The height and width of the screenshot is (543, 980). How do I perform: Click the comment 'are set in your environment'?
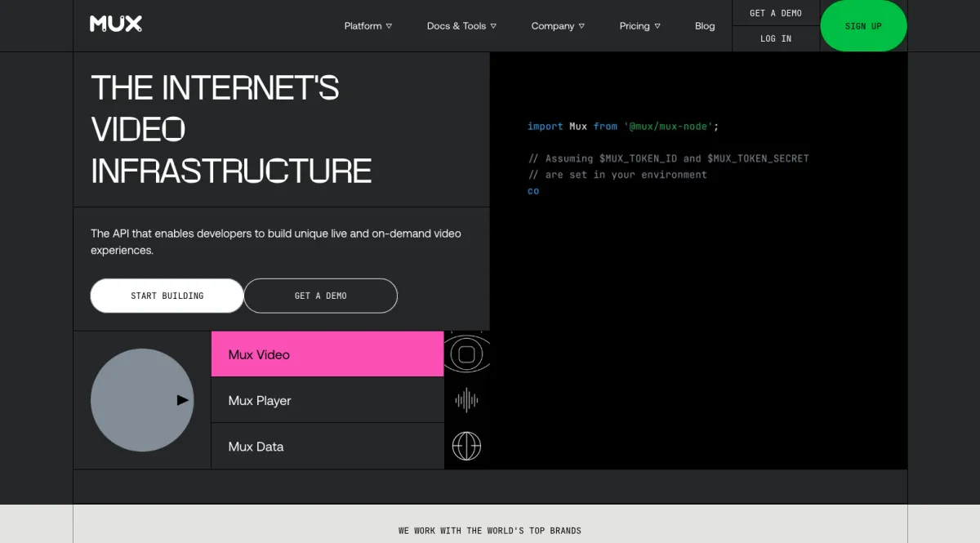[x=617, y=175]
